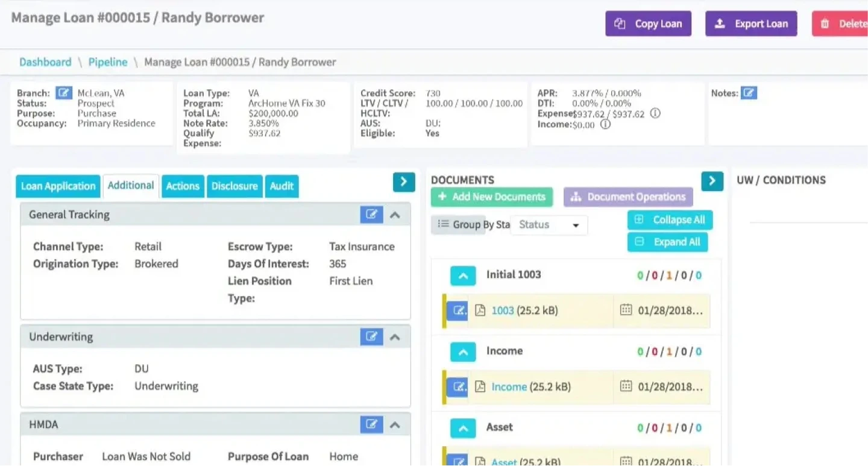Open the Branch edit icon
Viewport: 868px width, 466px height.
click(x=64, y=92)
